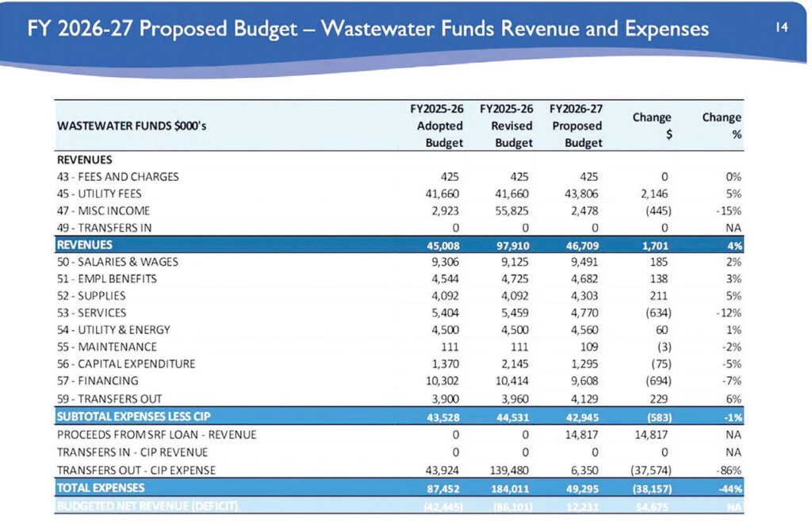812x523 pixels.
Task: Select the '53 - SERVICES' row label
Action: click(91, 313)
